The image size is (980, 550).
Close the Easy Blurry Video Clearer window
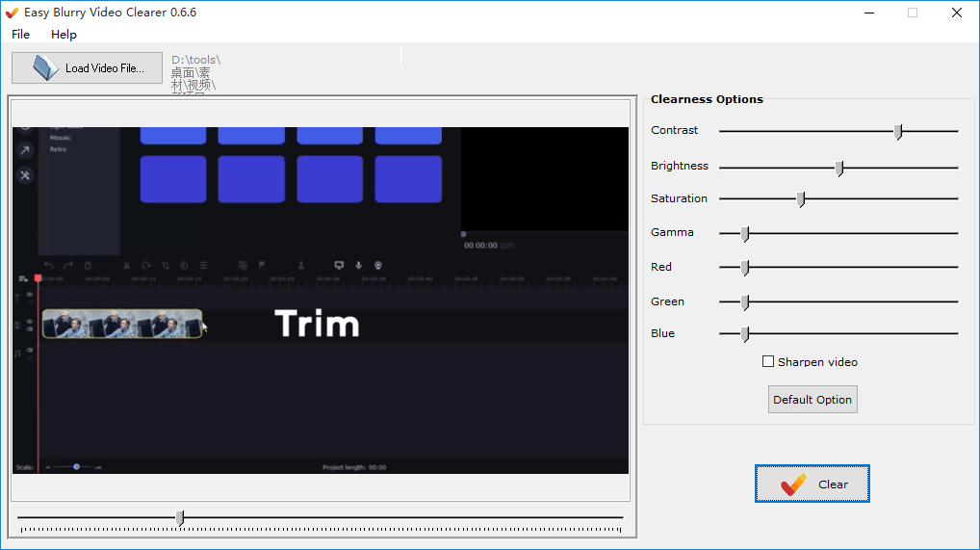(956, 13)
